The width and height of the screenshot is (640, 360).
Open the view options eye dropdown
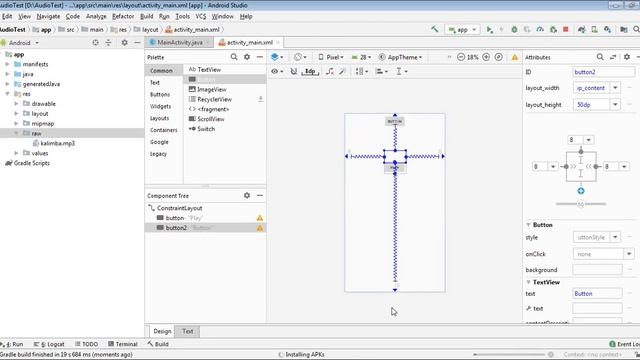(277, 71)
